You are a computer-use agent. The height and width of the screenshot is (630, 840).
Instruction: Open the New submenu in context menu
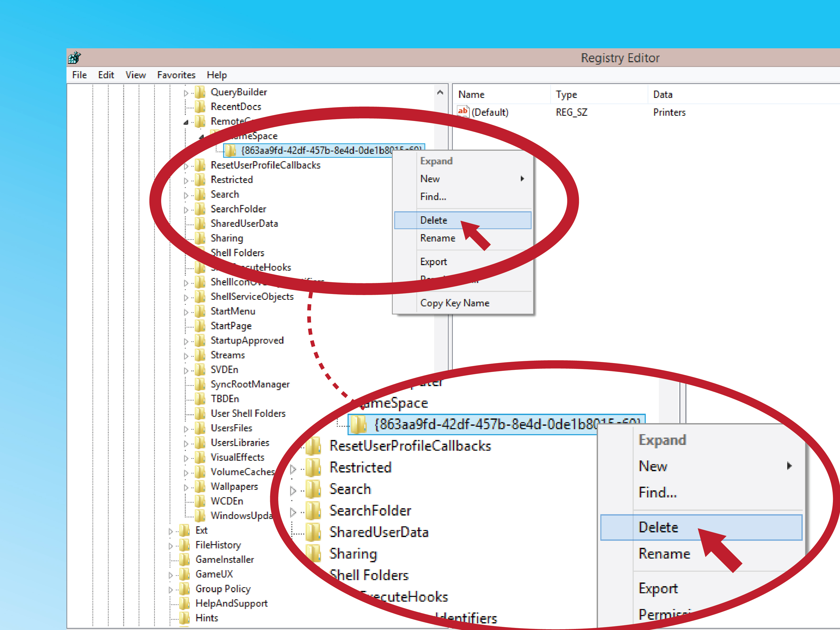point(463,178)
